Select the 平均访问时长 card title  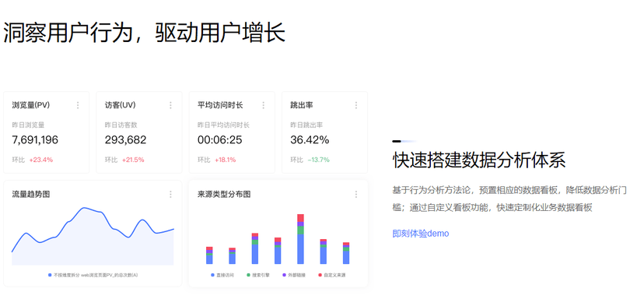(220, 105)
